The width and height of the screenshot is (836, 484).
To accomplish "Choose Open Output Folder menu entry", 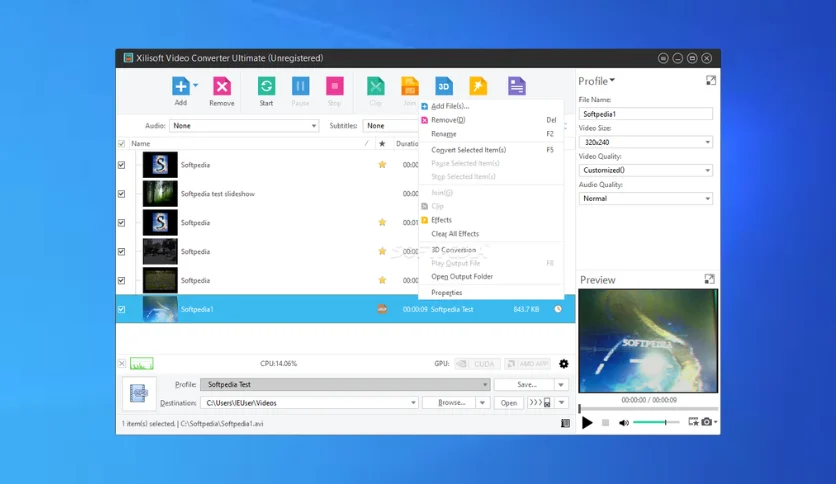I will coord(491,277).
